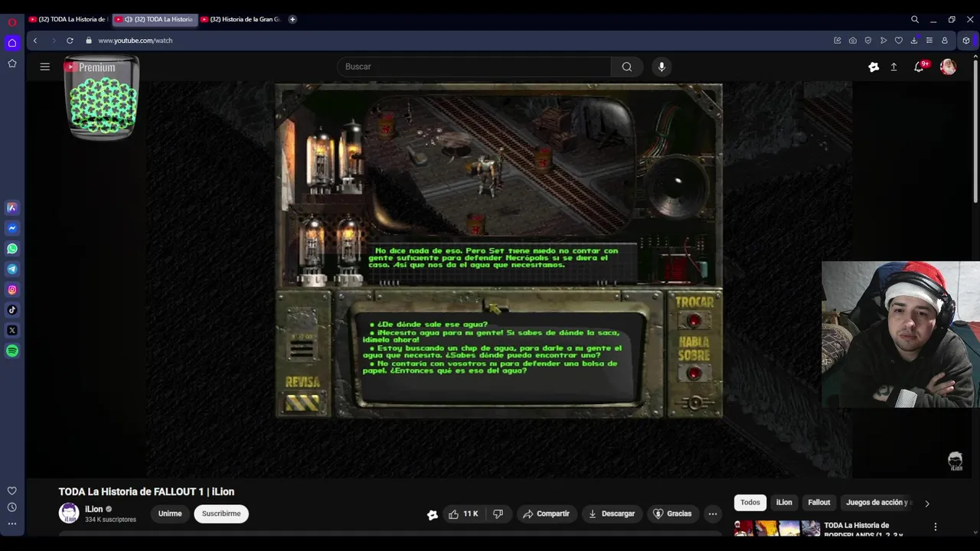Open YouTube create upload arrow icon
Image resolution: width=980 pixels, height=551 pixels.
pos(893,67)
